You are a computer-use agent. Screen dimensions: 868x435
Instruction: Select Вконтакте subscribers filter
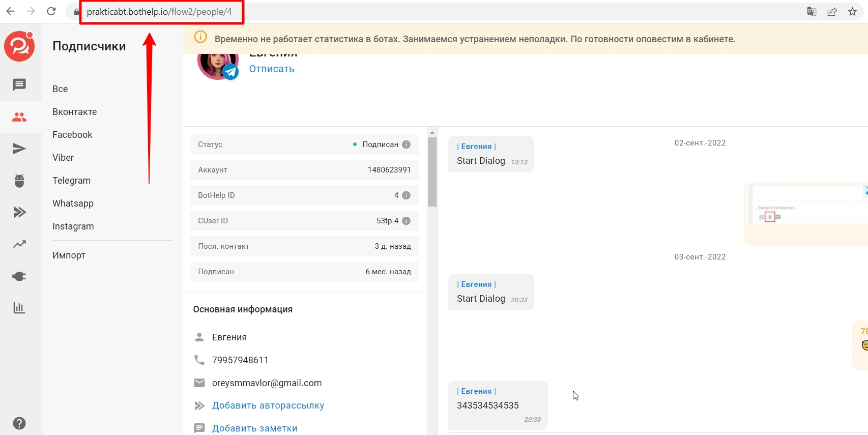(x=74, y=112)
